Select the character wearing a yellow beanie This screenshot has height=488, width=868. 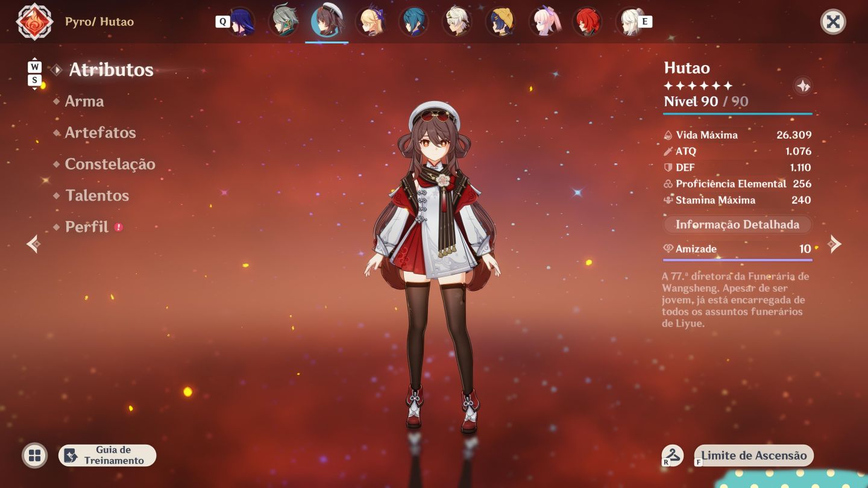pyautogui.click(x=500, y=22)
